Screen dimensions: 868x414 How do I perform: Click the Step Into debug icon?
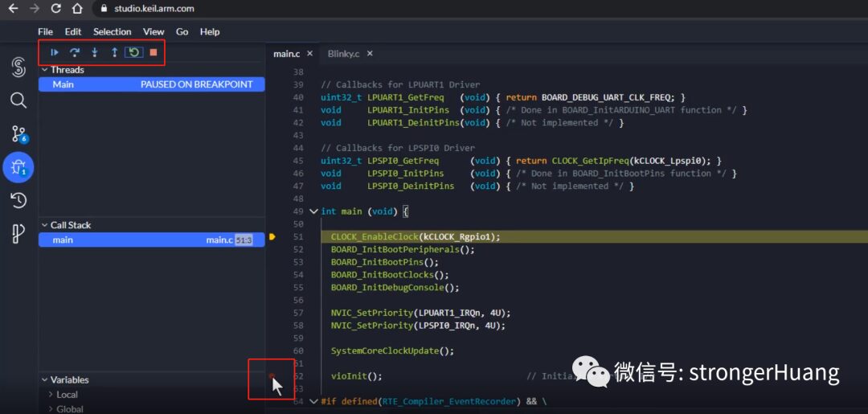(95, 52)
